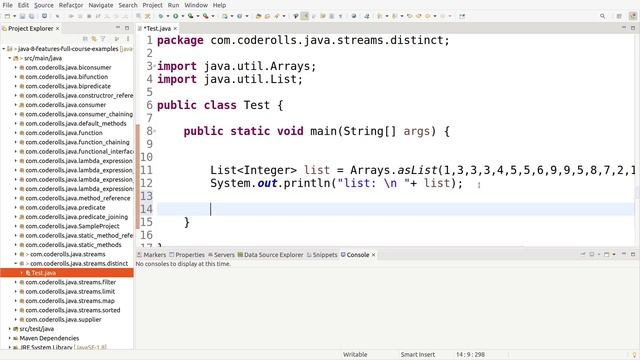Click the Coverage launch icon
Image resolution: width=640 pixels, height=360 pixels.
pyautogui.click(x=191, y=16)
